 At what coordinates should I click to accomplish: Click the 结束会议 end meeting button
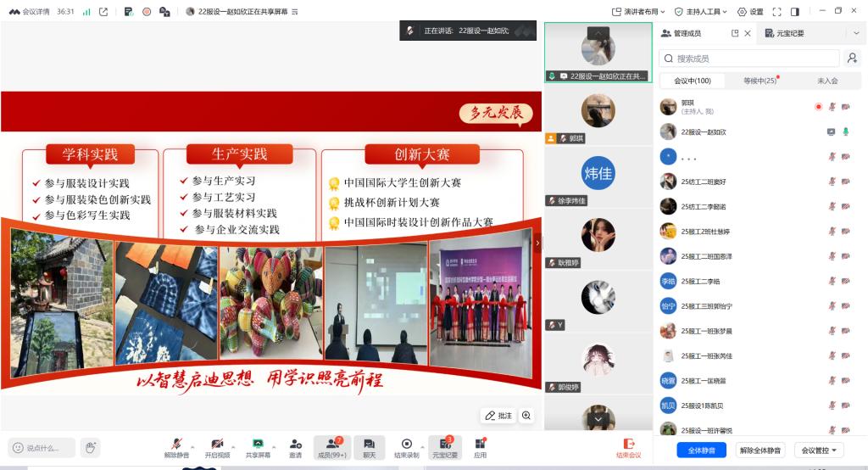(628, 447)
